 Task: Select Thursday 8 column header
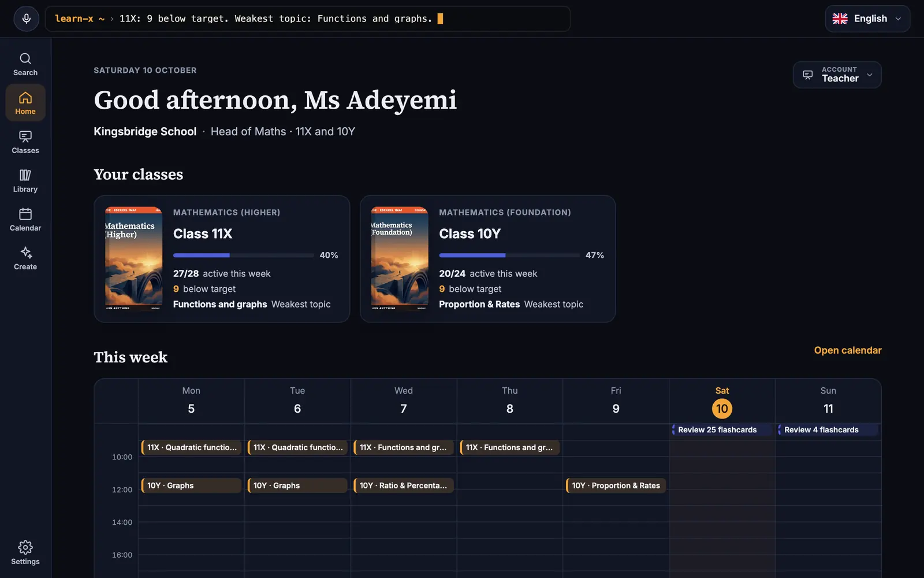coord(510,401)
